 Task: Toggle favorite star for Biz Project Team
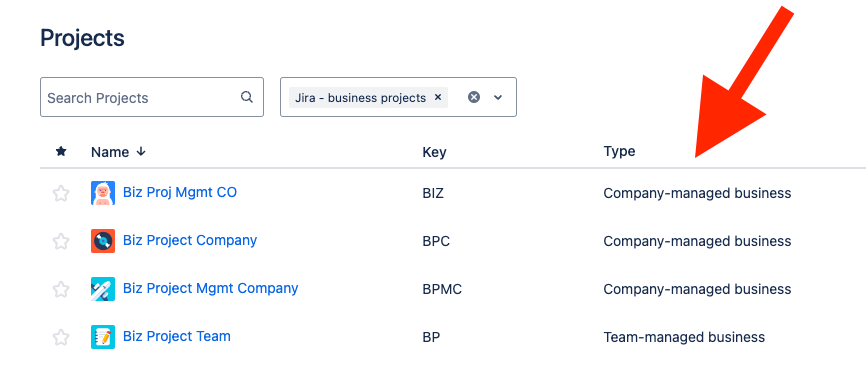coord(61,337)
